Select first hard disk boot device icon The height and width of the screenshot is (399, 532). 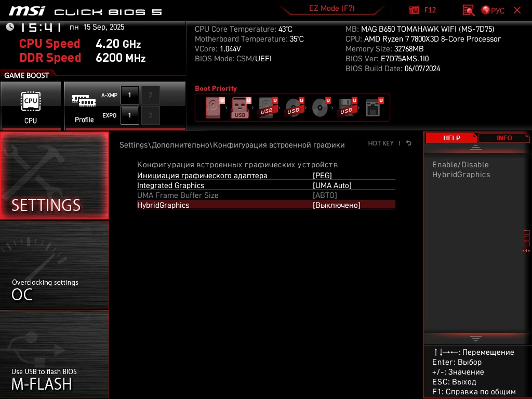click(215, 108)
